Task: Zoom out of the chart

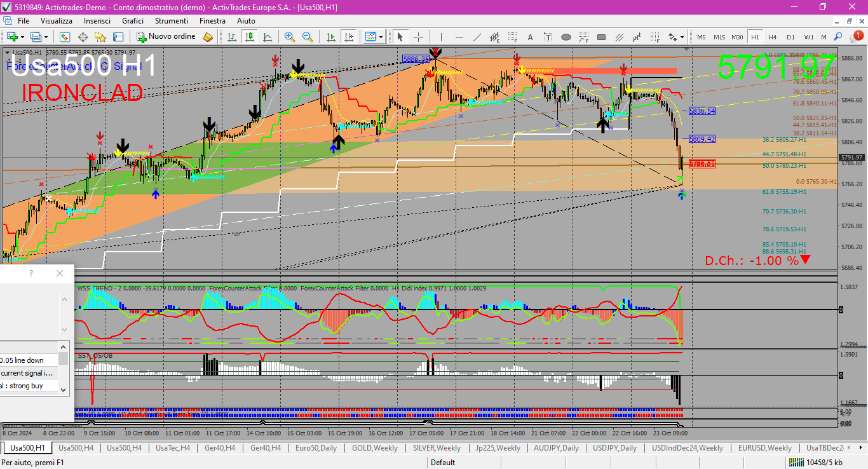Action: pyautogui.click(x=308, y=37)
